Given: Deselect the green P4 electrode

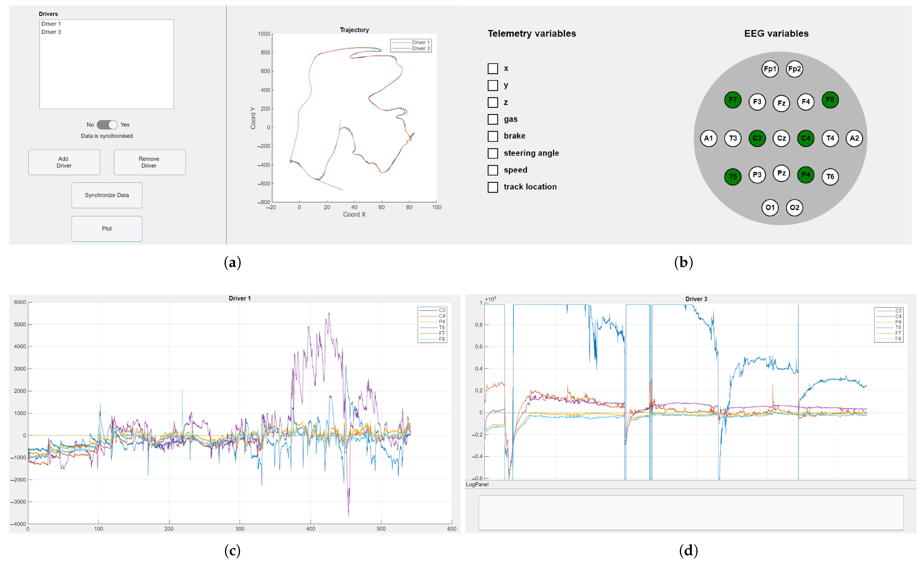Looking at the screenshot, I should (x=806, y=175).
